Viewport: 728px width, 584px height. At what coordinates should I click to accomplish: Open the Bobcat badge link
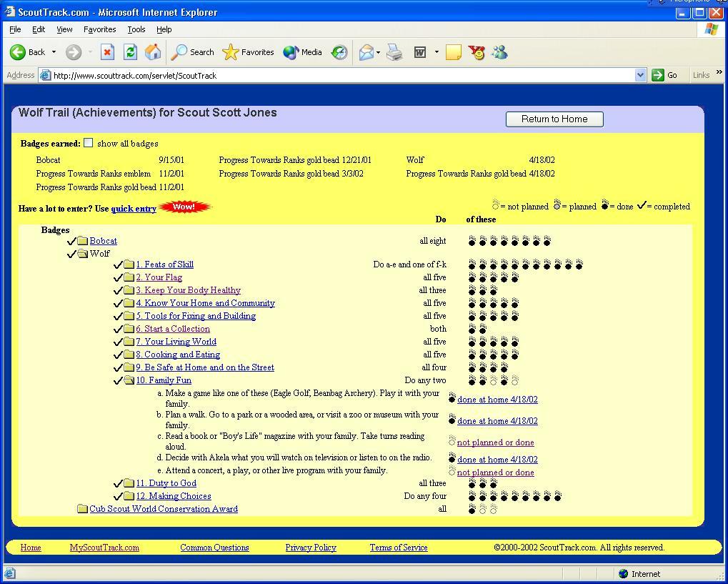coord(103,241)
